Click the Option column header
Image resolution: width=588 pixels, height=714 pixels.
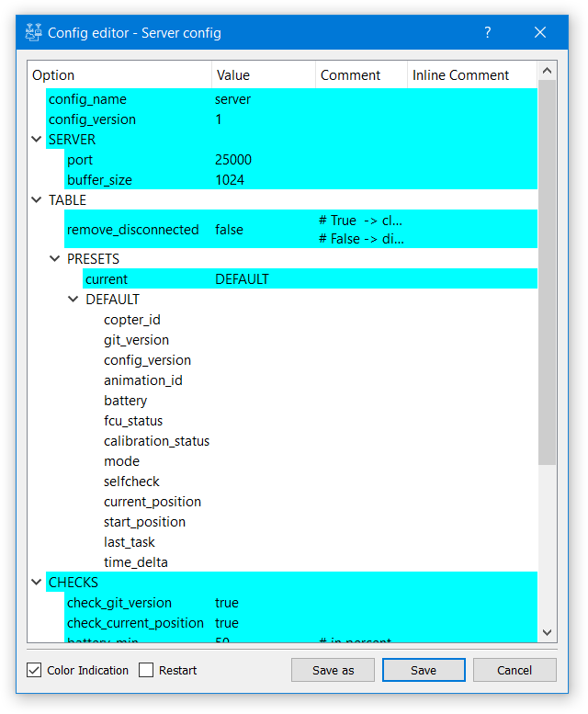coord(119,74)
